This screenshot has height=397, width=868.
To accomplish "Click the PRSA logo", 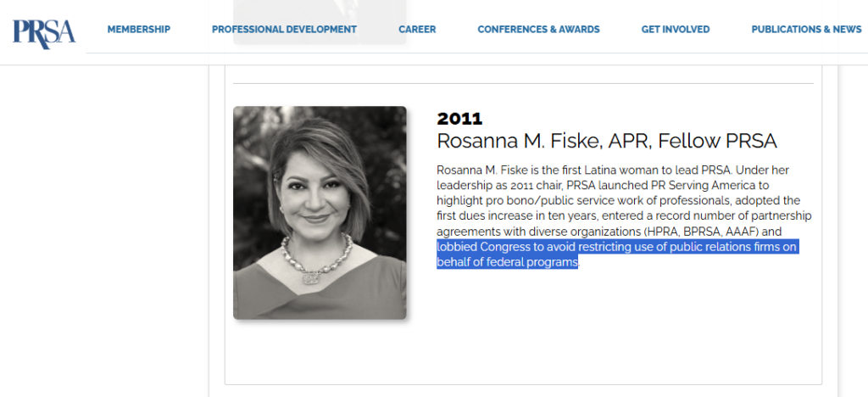I will click(44, 30).
